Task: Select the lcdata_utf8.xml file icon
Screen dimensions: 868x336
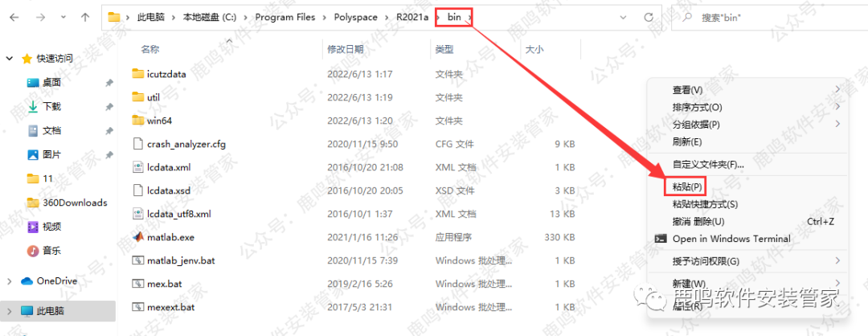Action: click(138, 214)
